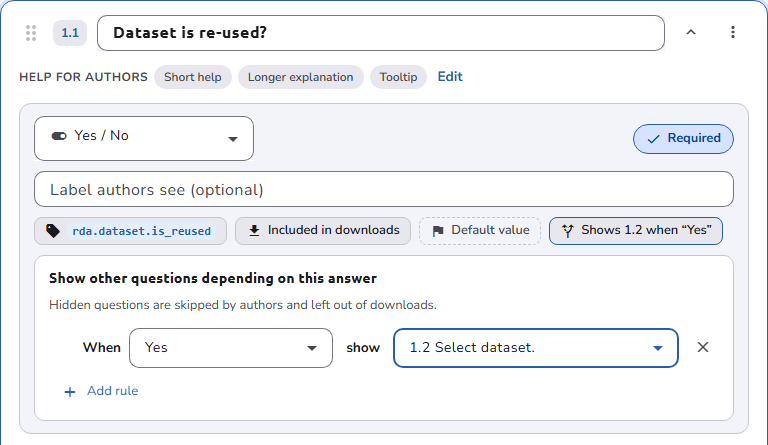Open the "1.2 Select dataset." target dropdown
The image size is (768, 445).
[536, 348]
